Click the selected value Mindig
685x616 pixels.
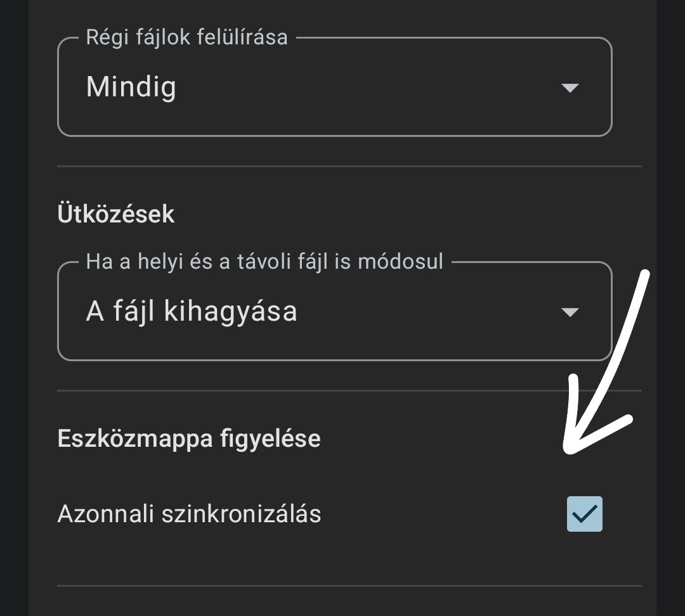(131, 87)
